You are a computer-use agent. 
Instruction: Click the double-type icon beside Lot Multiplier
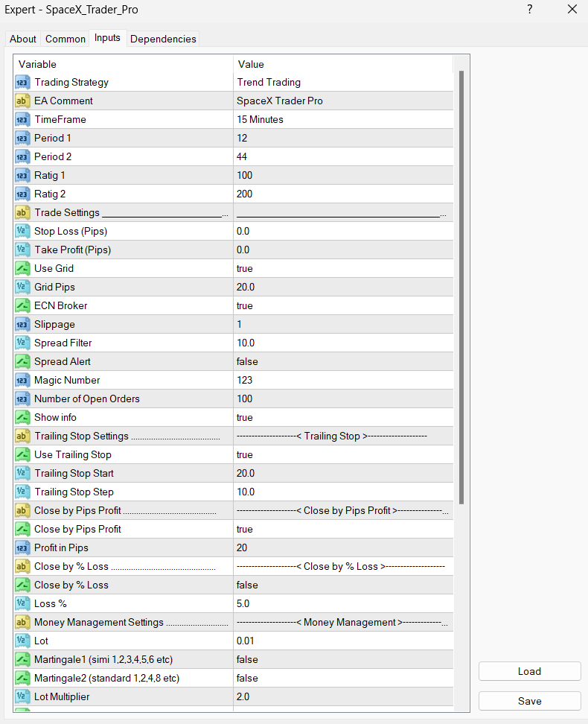[22, 697]
